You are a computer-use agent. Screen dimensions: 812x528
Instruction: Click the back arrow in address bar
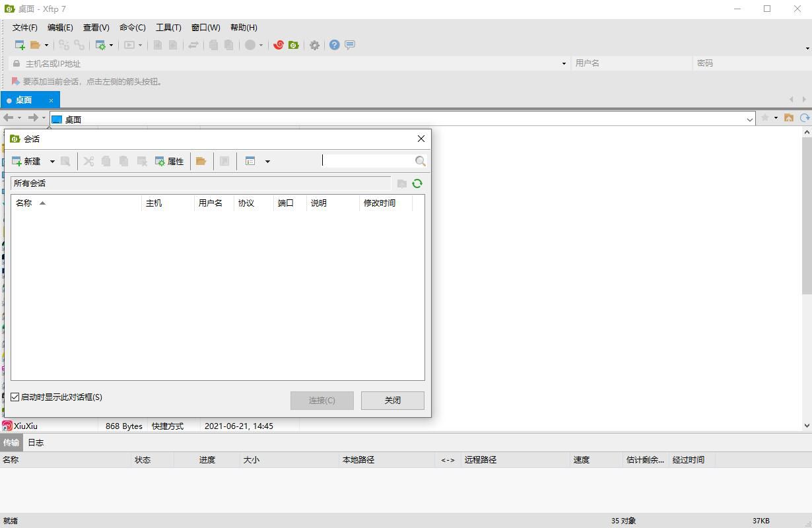[9, 117]
